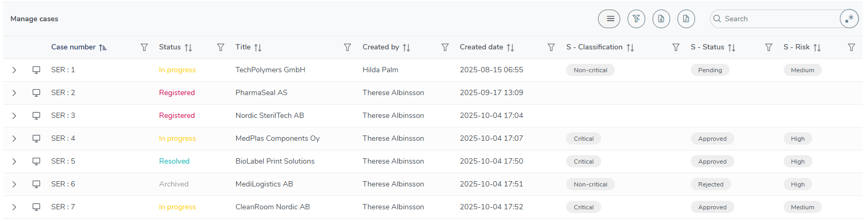Sort by Created date column
This screenshot has width=868, height=221.
pyautogui.click(x=510, y=47)
